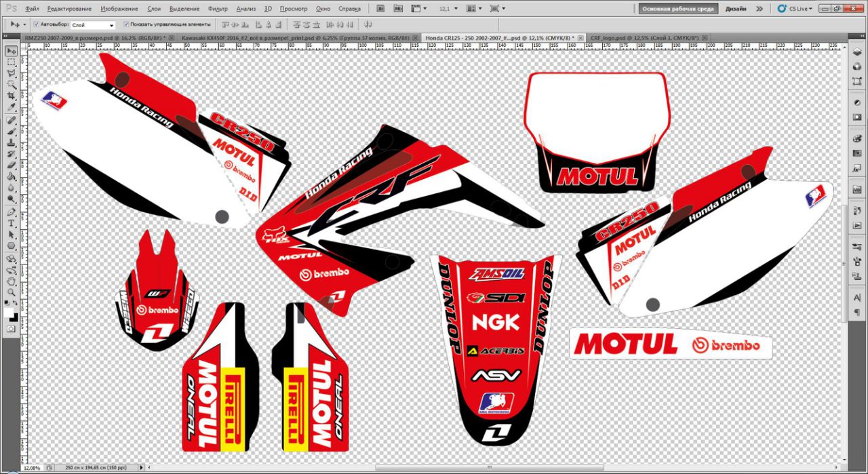The height and width of the screenshot is (474, 868).
Task: Select the Pen tool
Action: point(12,212)
